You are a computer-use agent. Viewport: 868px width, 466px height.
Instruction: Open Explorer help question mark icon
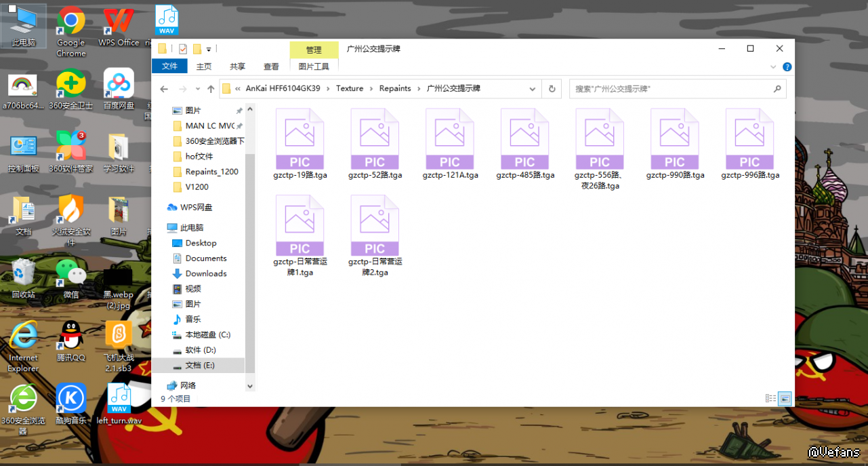[787, 67]
